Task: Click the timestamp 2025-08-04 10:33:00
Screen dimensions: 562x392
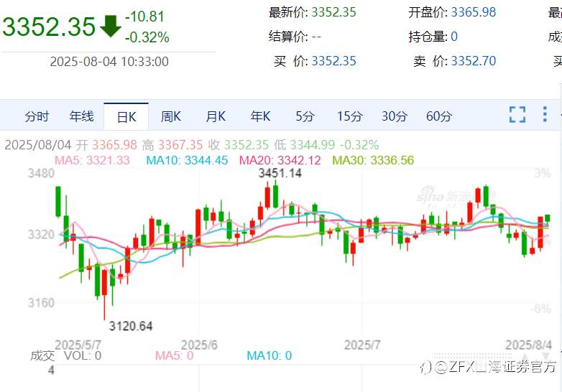Action: [x=109, y=62]
